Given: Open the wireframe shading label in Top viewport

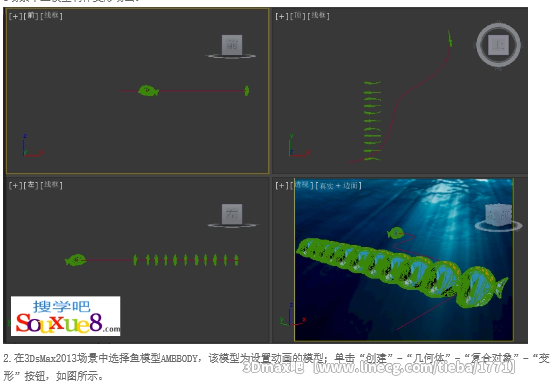Looking at the screenshot, I should coord(319,16).
